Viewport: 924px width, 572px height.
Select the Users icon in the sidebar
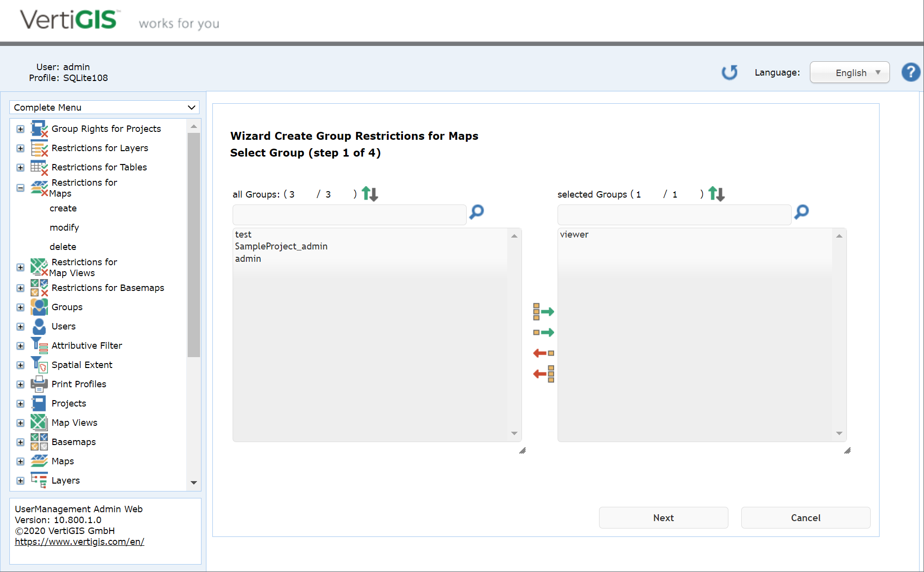tap(39, 326)
